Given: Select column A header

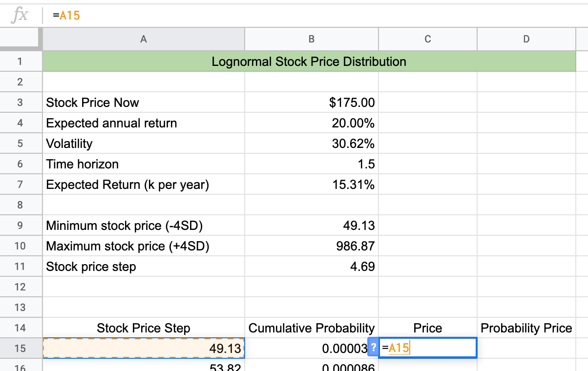Looking at the screenshot, I should 144,39.
